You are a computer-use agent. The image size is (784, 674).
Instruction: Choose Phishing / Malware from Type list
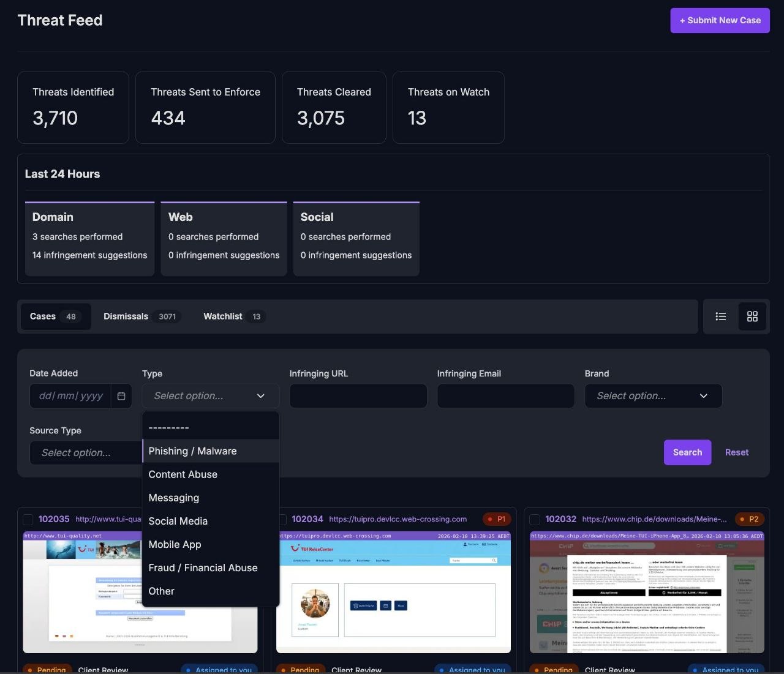click(192, 451)
